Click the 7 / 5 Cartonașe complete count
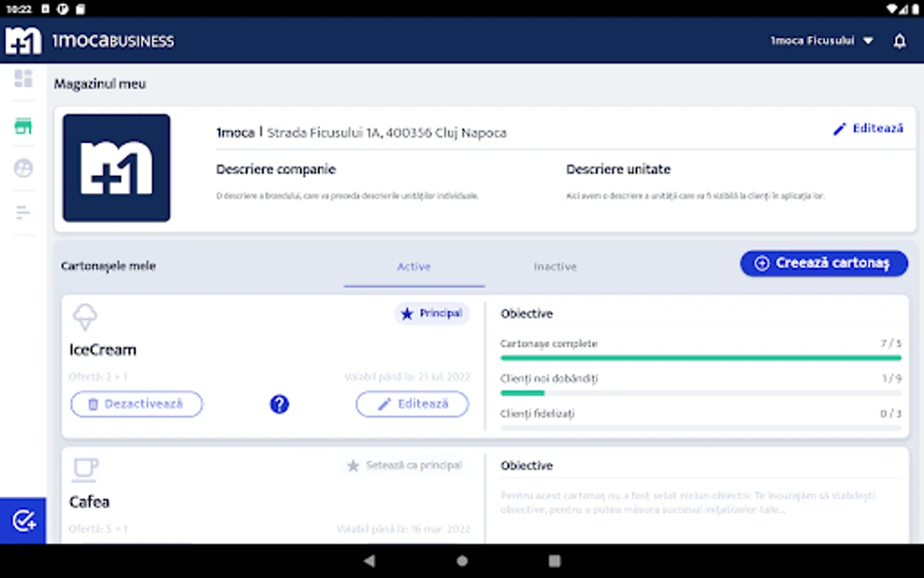This screenshot has width=924, height=578. coord(891,344)
